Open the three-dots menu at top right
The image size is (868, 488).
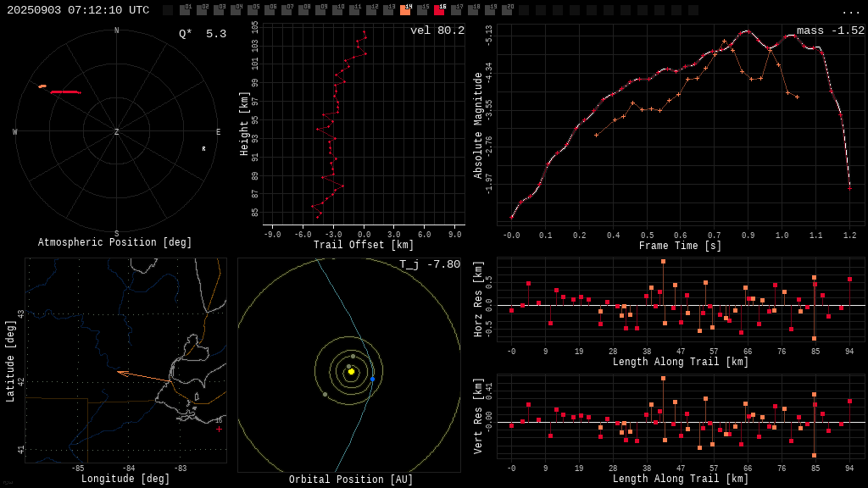(850, 11)
